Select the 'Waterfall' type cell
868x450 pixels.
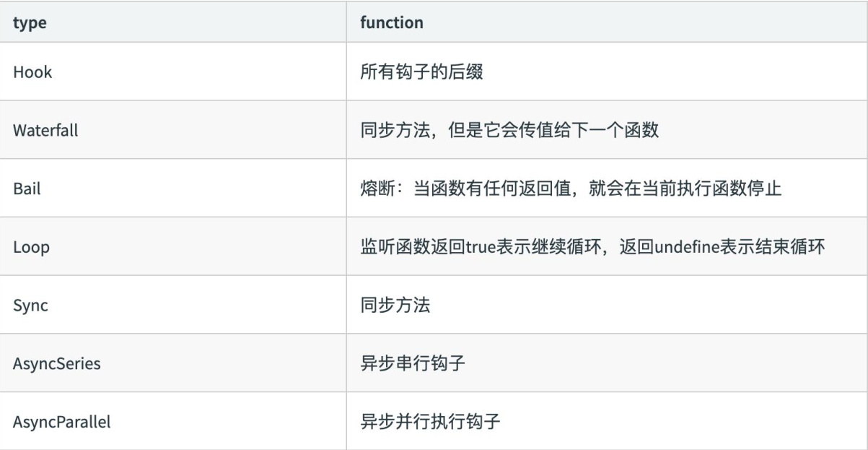pyautogui.click(x=173, y=130)
